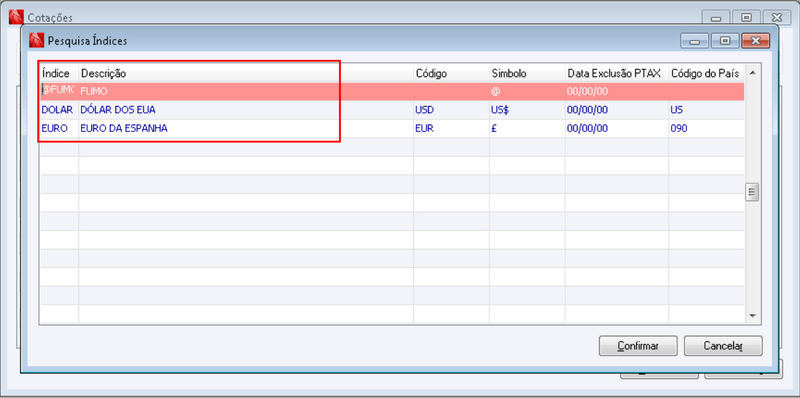Select the @FUMO index row cell
Screen dimensions: 800x398
pos(59,91)
